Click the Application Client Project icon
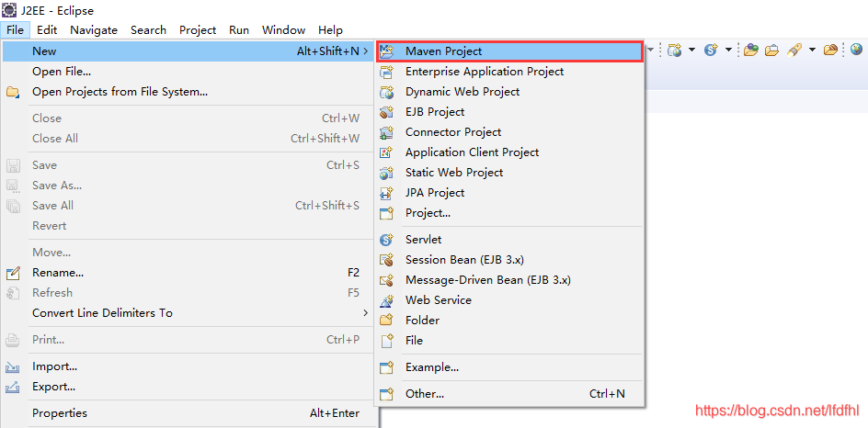Viewport: 868px width, 428px height. 386,152
